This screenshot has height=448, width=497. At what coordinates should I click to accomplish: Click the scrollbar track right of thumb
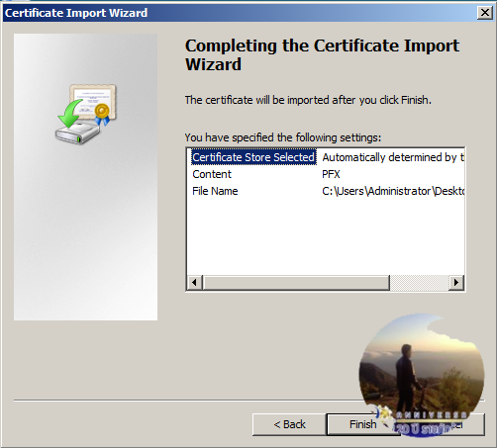pos(419,282)
